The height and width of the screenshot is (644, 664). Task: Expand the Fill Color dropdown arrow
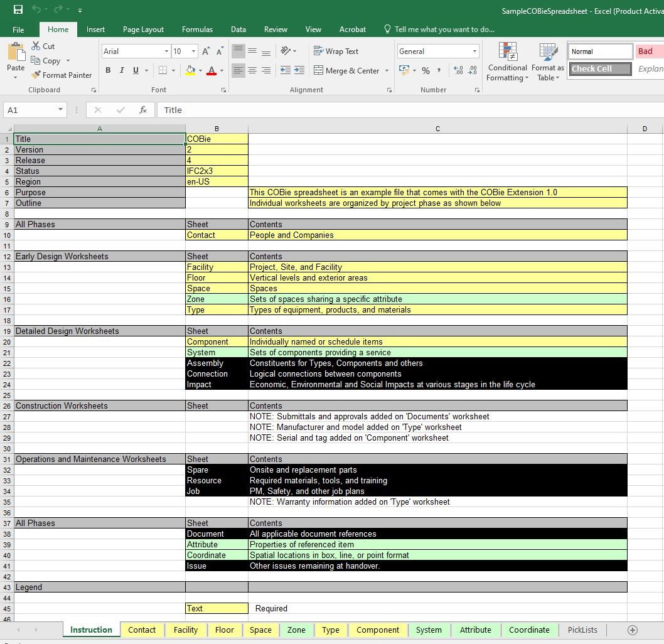200,70
